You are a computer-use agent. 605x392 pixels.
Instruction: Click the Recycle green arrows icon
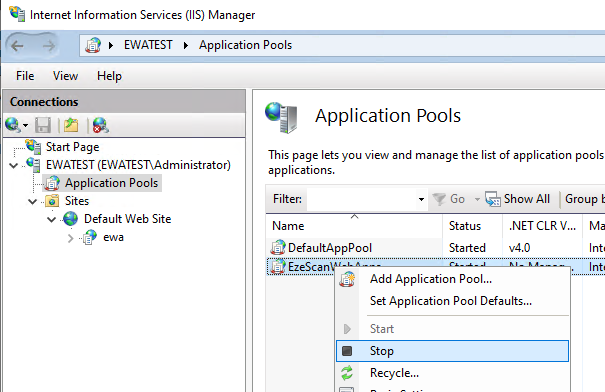click(x=347, y=373)
